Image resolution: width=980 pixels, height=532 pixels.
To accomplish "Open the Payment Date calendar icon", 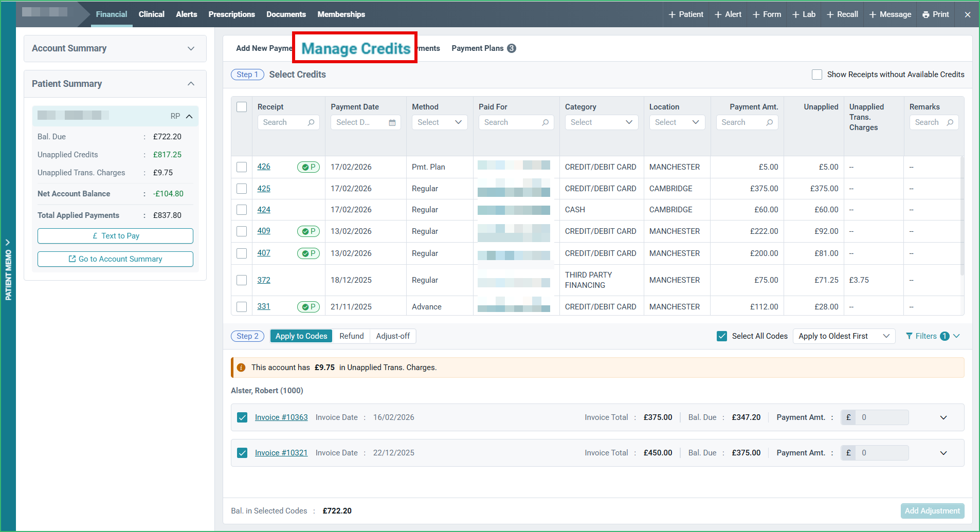I will click(x=392, y=122).
